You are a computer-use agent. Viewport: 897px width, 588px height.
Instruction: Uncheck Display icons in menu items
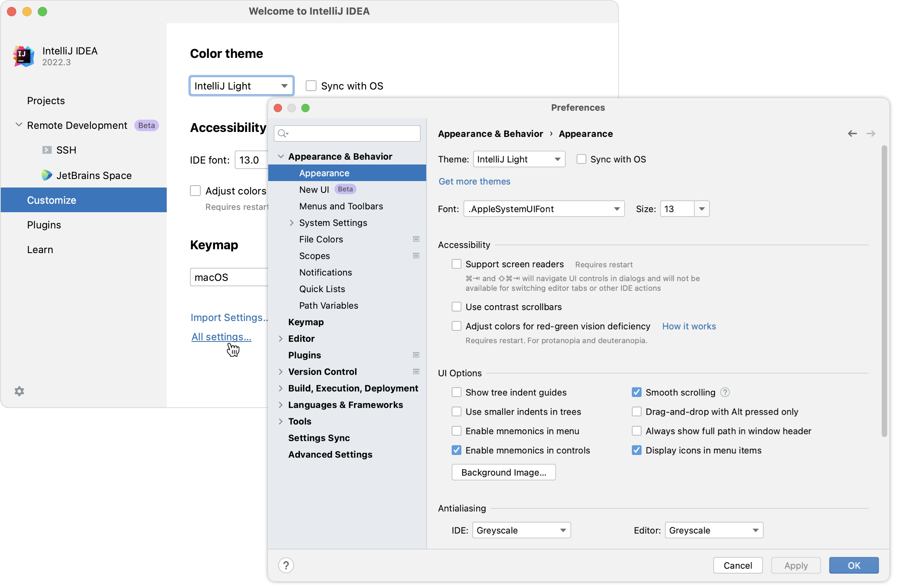[636, 450]
